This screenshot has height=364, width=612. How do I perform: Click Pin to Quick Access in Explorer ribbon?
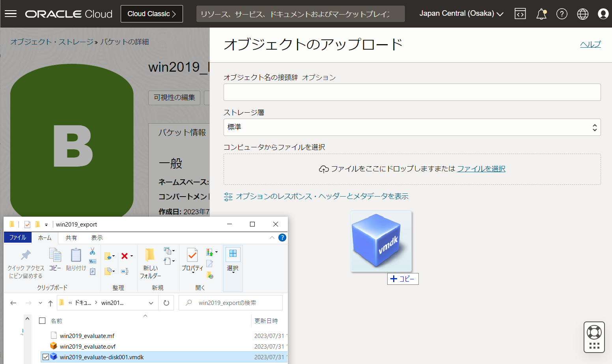coord(26,264)
